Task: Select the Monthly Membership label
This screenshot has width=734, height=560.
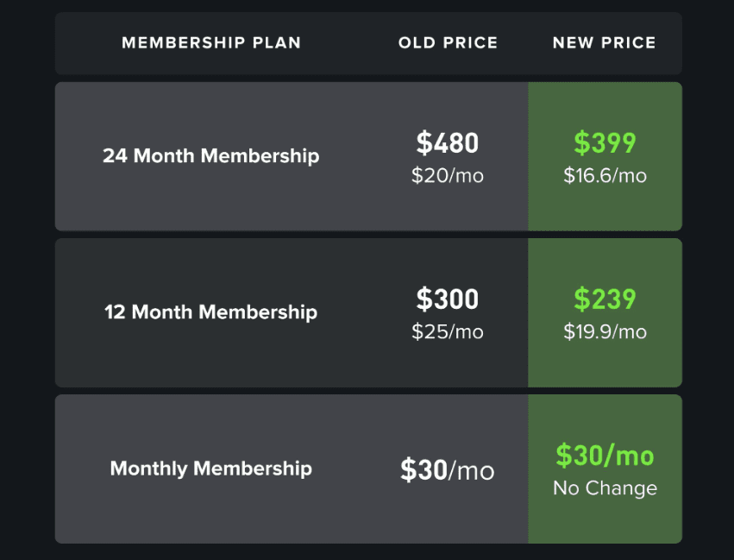Action: point(211,469)
